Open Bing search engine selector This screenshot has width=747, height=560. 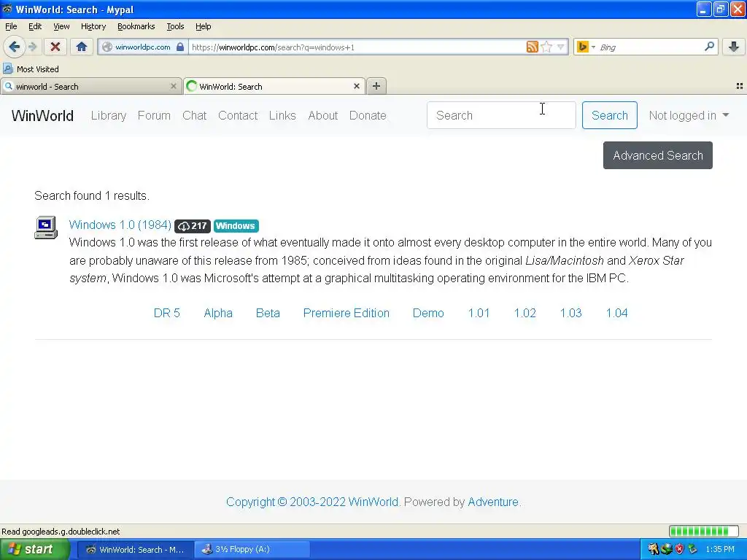coord(586,47)
